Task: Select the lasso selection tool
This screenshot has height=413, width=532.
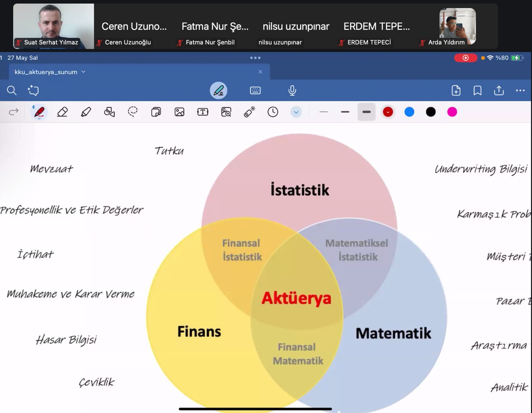Action: (132, 112)
